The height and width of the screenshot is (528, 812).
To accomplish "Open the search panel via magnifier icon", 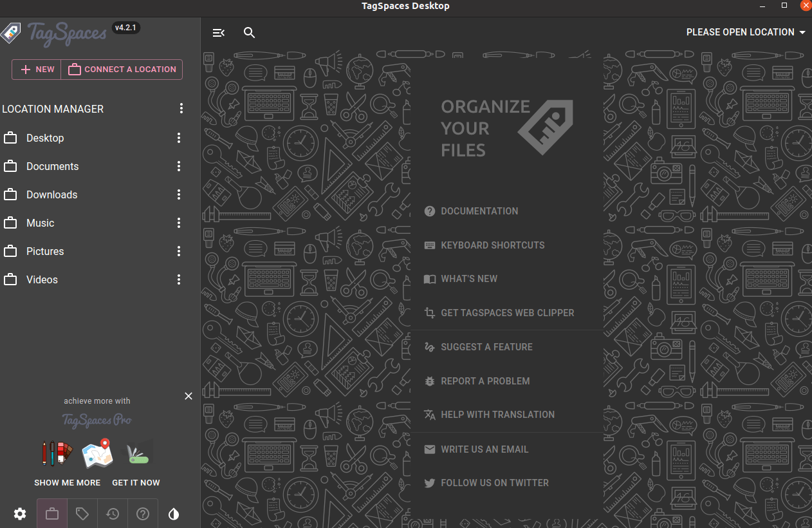I will point(250,33).
